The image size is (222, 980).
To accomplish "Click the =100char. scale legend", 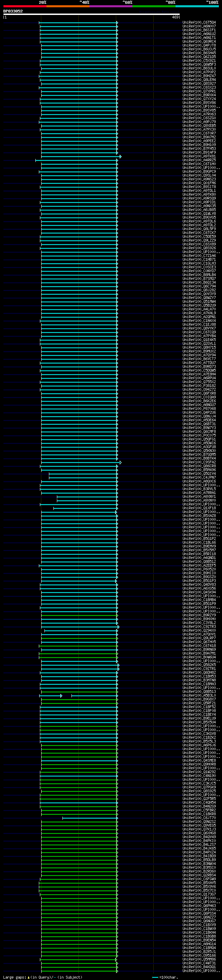I will (165, 977).
